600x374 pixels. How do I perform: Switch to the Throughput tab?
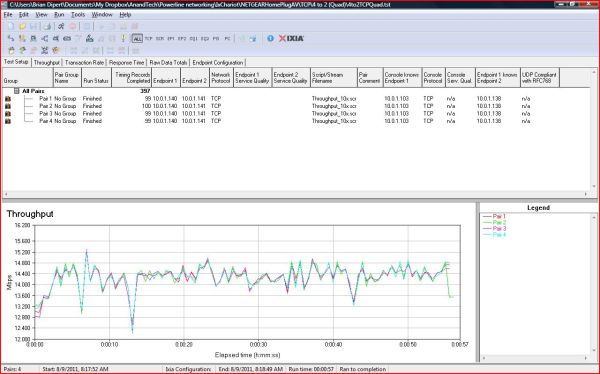pos(47,62)
